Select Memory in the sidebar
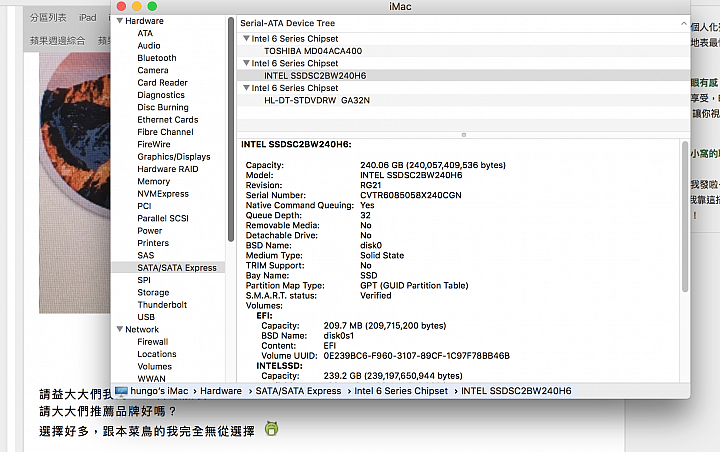Screen dimensions: 720x452 tap(153, 181)
